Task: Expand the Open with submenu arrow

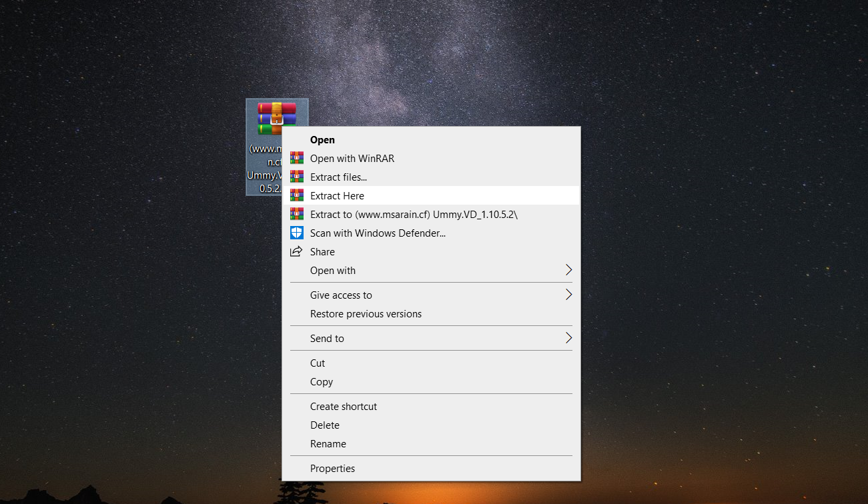Action: coord(568,270)
